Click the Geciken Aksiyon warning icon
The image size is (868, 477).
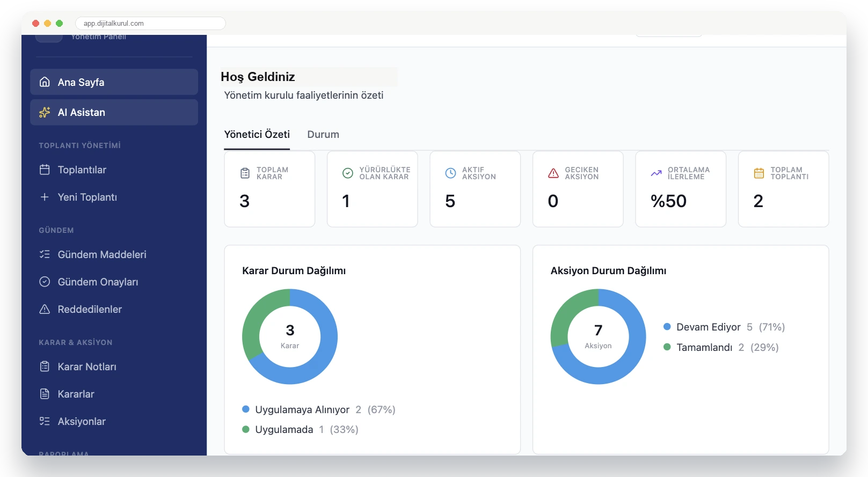coord(553,173)
